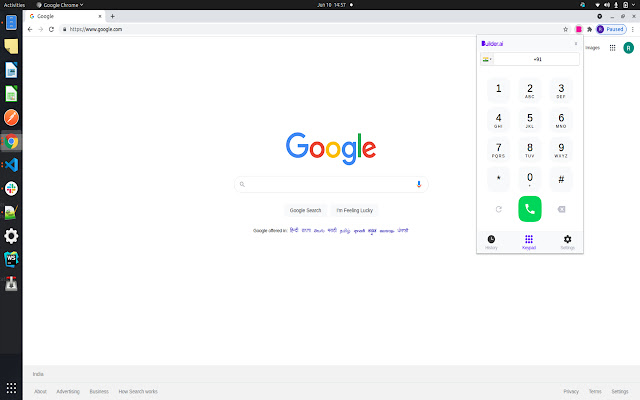640x400 pixels.
Task: Open the sticky notes app in dock
Action: point(11,46)
